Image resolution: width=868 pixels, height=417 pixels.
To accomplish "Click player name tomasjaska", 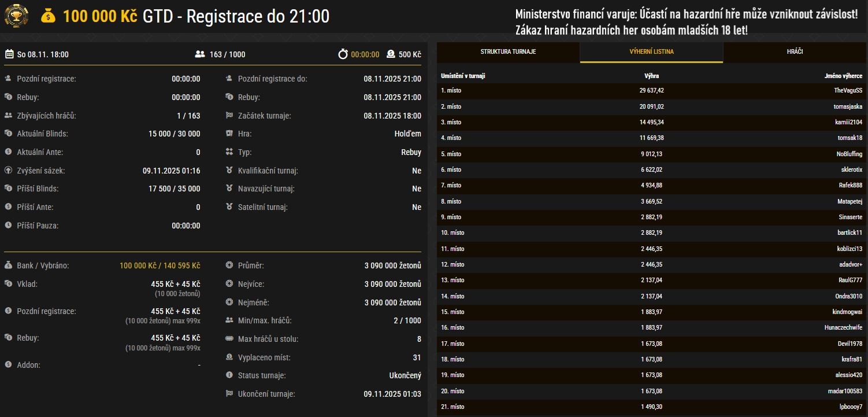I will [x=848, y=106].
